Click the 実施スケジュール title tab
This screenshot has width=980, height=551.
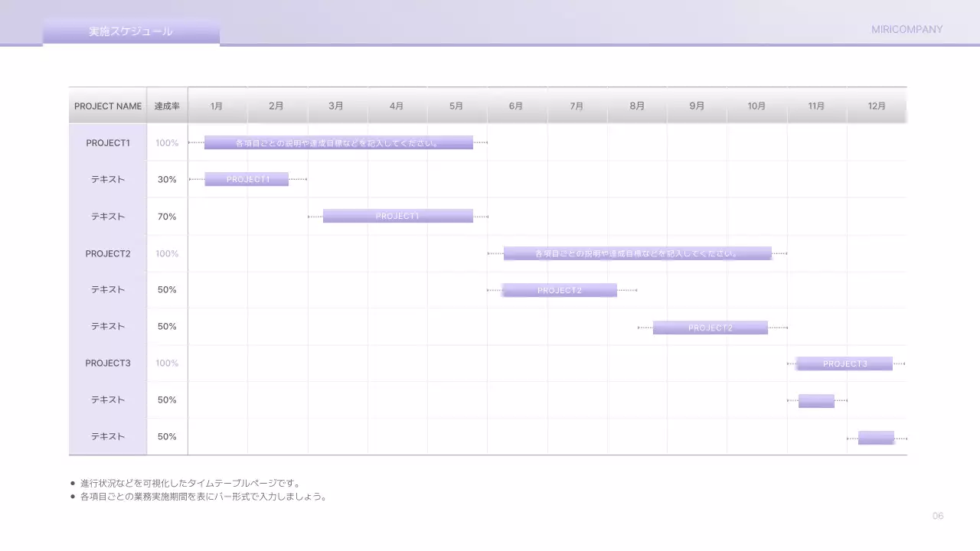(131, 31)
